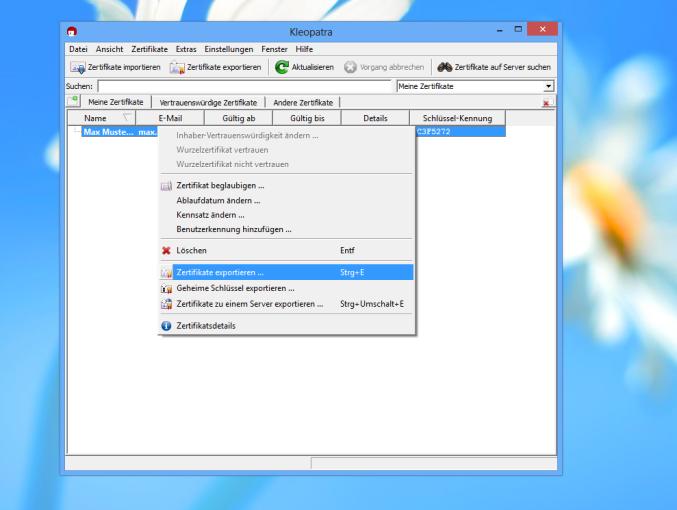Click the highlighted Zertifikate exportieren menu icon
677x510 pixels.
[166, 272]
